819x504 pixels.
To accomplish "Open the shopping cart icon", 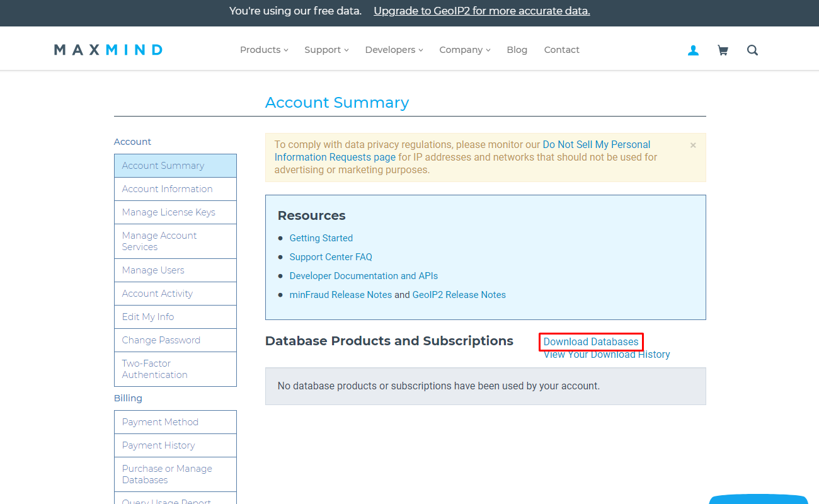I will point(723,50).
